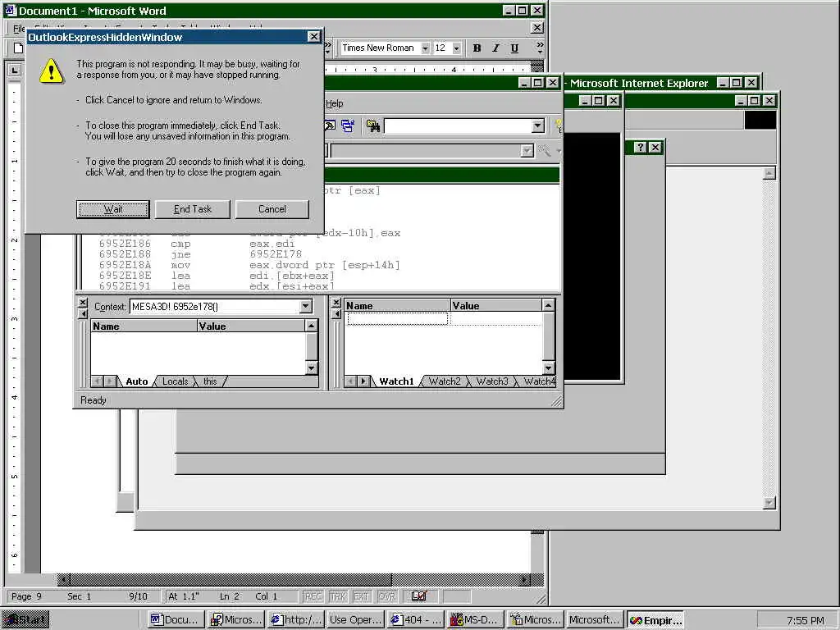Click spelling and grammar status icon

tap(419, 596)
